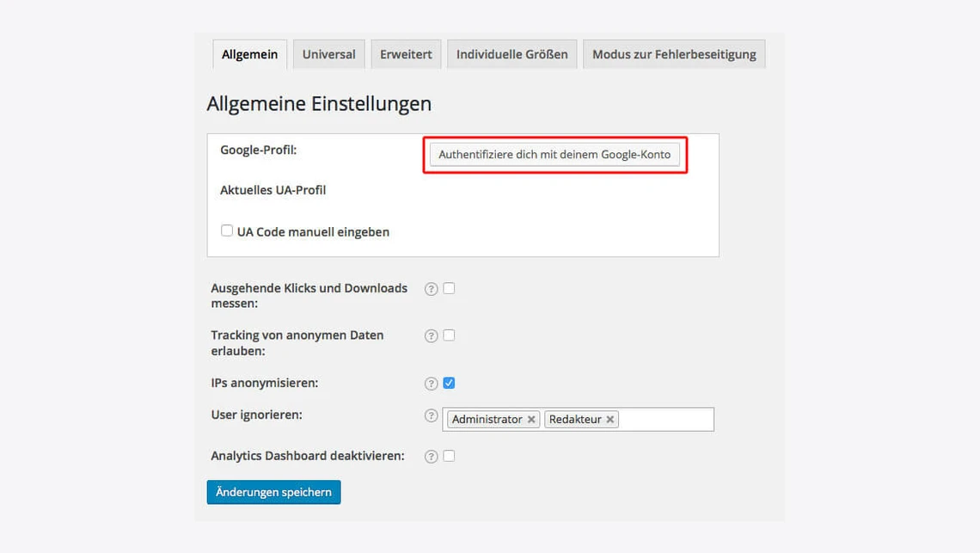Check Ausgehende Klicks und Downloads messen
The image size is (980, 553).
tap(449, 288)
